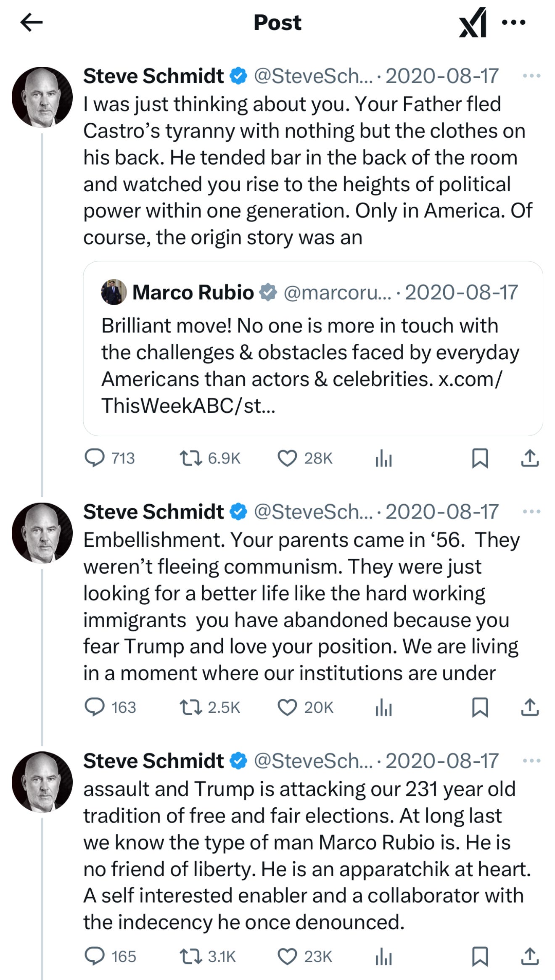The image size is (555, 980).
Task: Open more options for the first post
Action: coord(531,76)
